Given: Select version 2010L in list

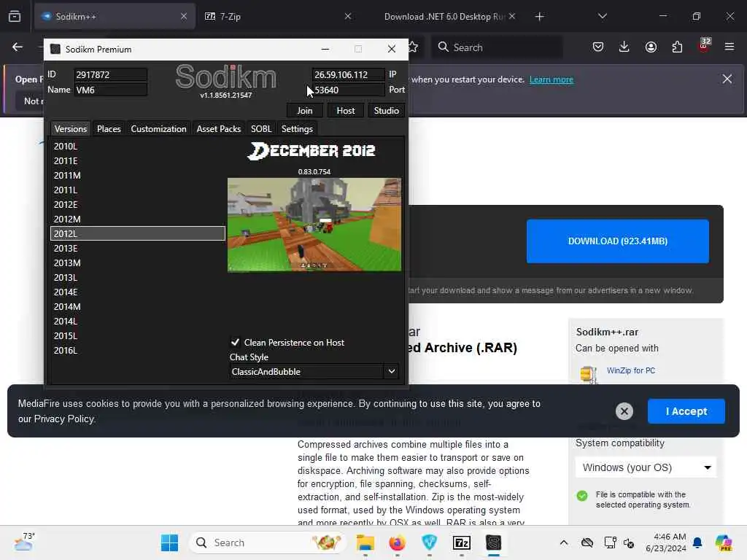Looking at the screenshot, I should coord(138,146).
